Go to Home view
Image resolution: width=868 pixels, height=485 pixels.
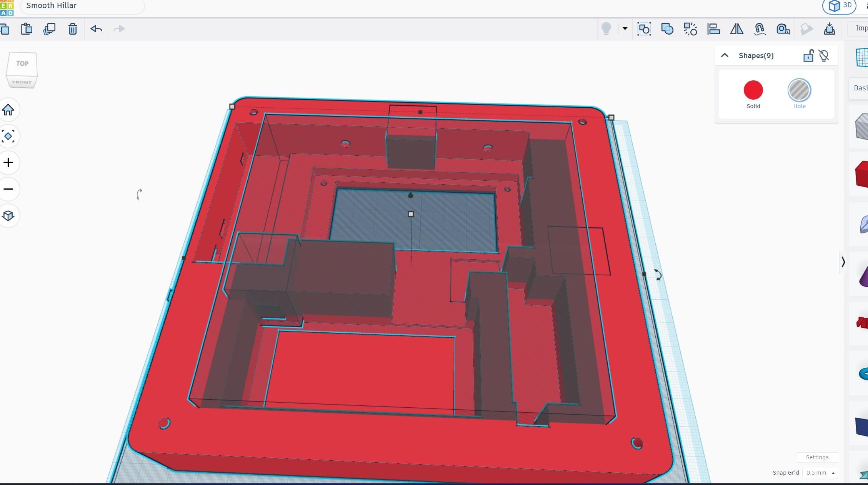(8, 110)
